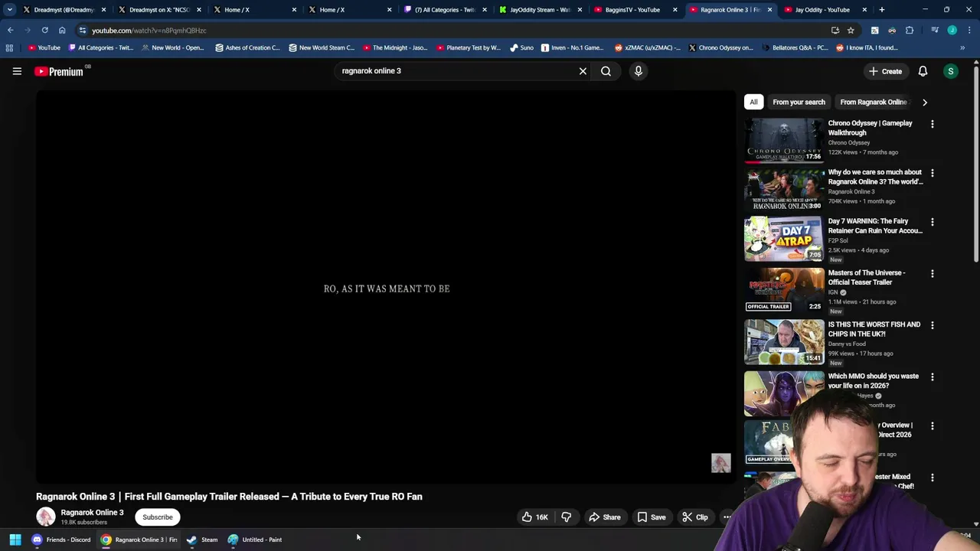Open Steam from the taskbar
This screenshot has height=551, width=980.
click(x=202, y=540)
